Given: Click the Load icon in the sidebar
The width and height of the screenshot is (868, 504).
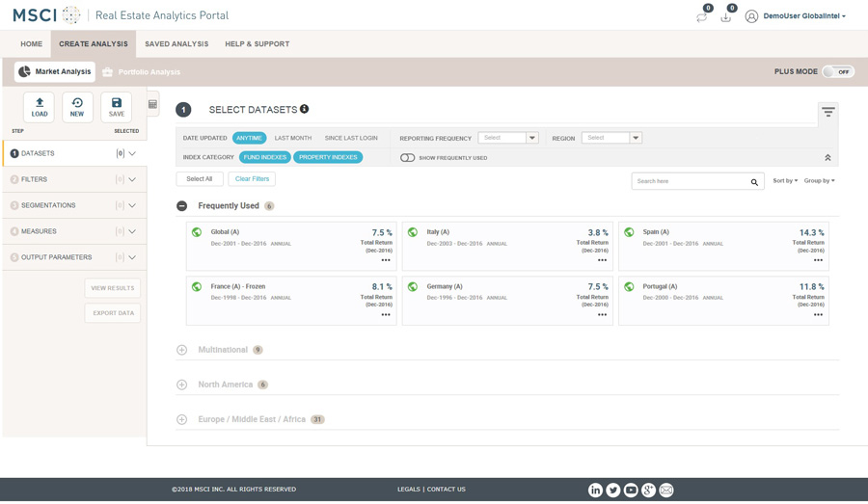Looking at the screenshot, I should pyautogui.click(x=40, y=107).
